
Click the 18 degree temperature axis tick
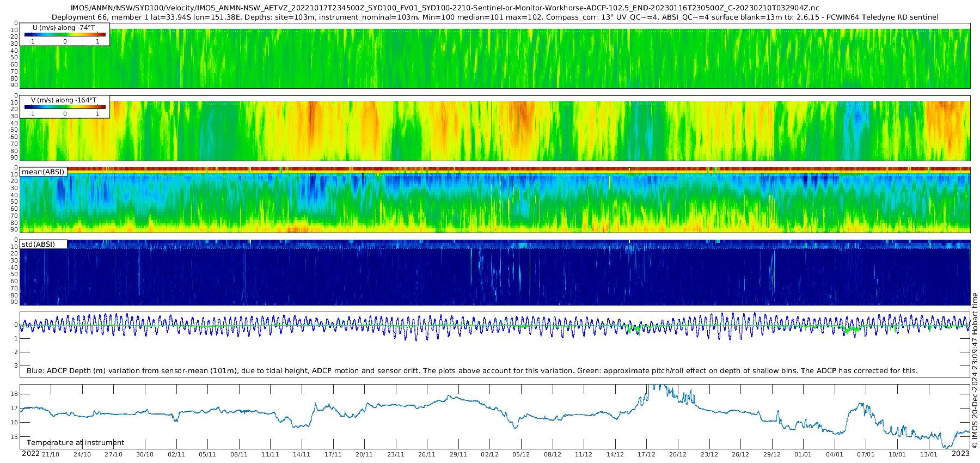[x=14, y=394]
